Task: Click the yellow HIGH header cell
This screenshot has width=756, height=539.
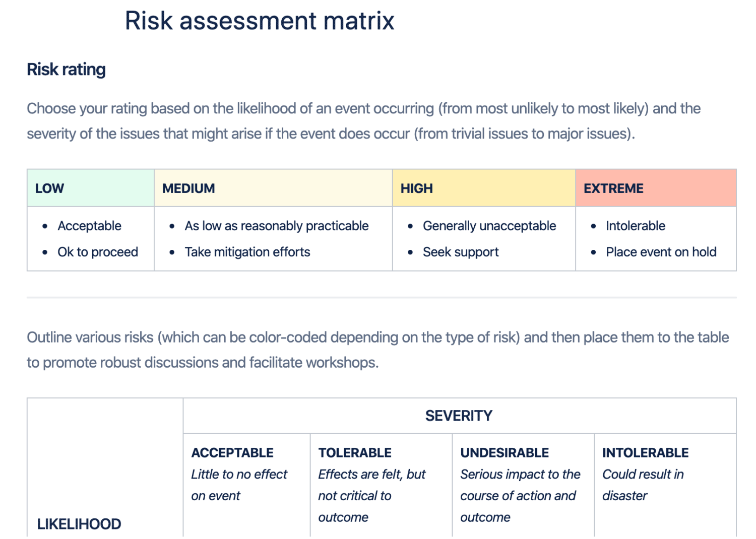Action: click(x=483, y=188)
